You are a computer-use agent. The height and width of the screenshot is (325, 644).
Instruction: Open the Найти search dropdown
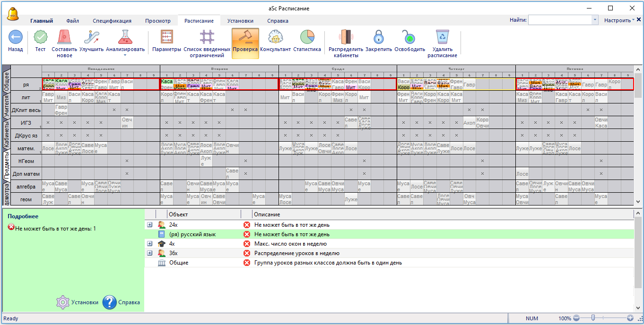(595, 20)
